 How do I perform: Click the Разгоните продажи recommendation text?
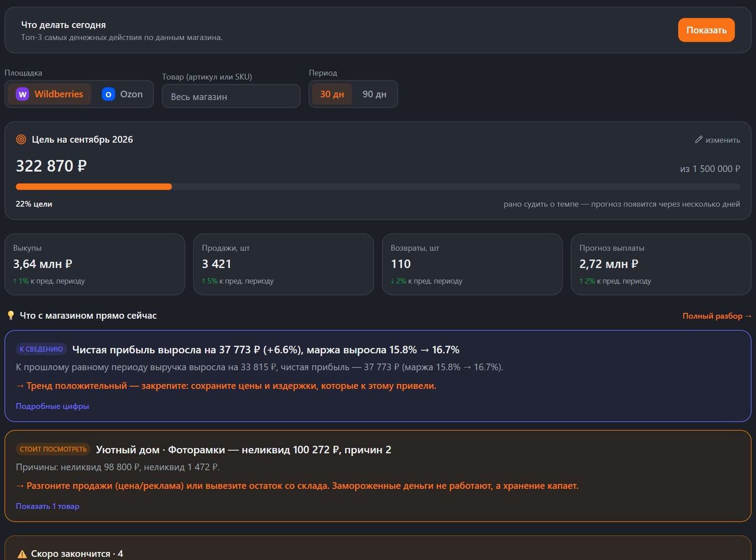297,486
